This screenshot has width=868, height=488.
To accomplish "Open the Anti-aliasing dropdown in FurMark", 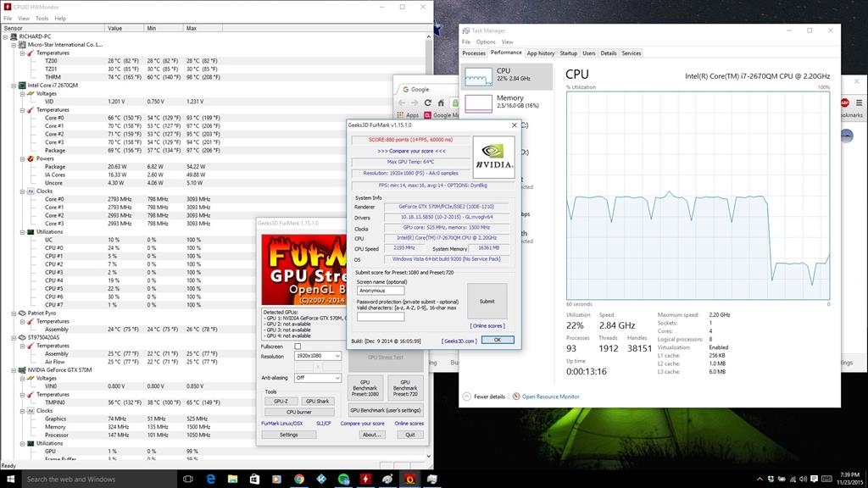I will [x=317, y=378].
